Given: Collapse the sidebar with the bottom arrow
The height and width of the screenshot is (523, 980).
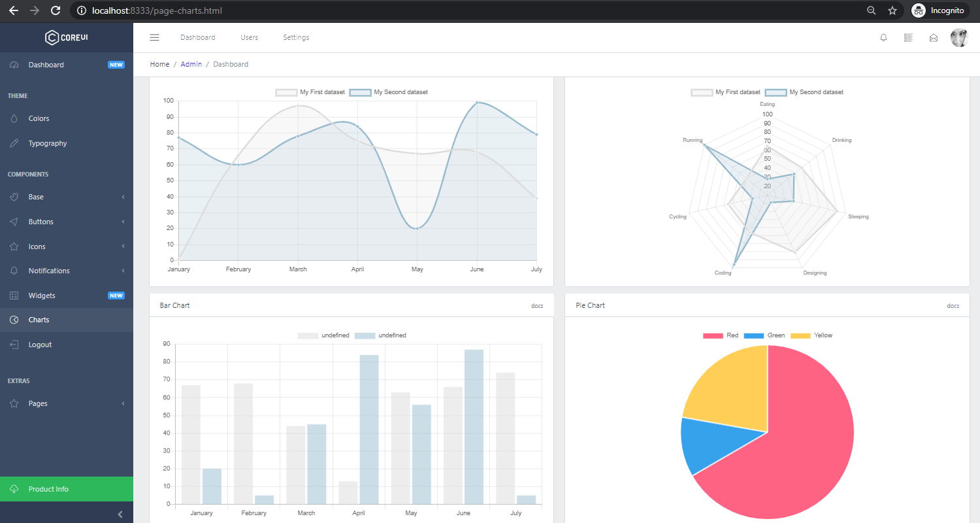Looking at the screenshot, I should [x=120, y=514].
